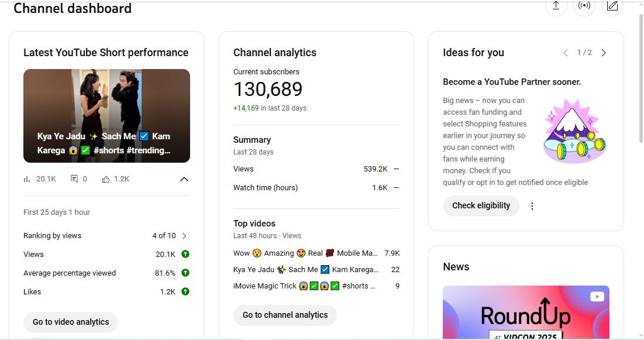Click Go to video analytics button
This screenshot has height=340, width=644.
point(71,322)
